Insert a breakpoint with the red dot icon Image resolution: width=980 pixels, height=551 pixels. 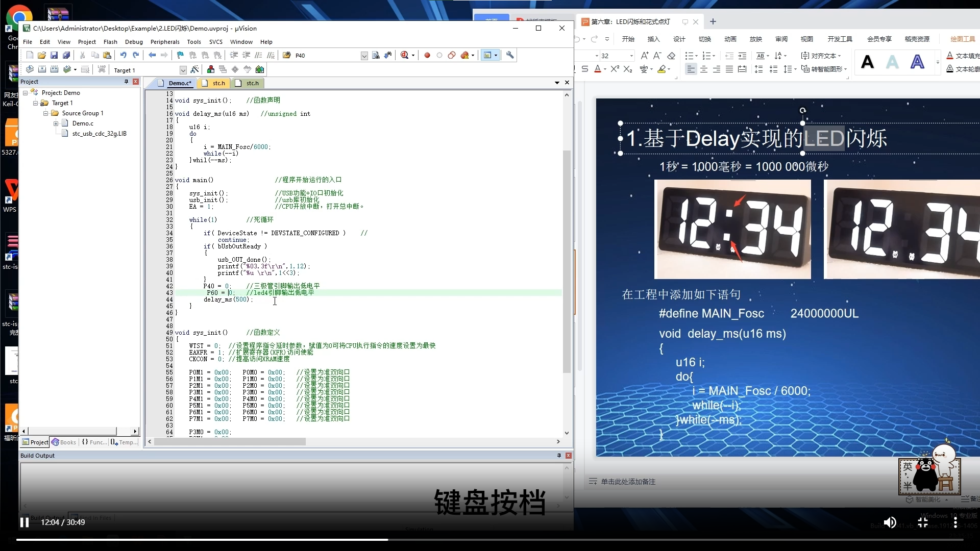click(x=427, y=55)
